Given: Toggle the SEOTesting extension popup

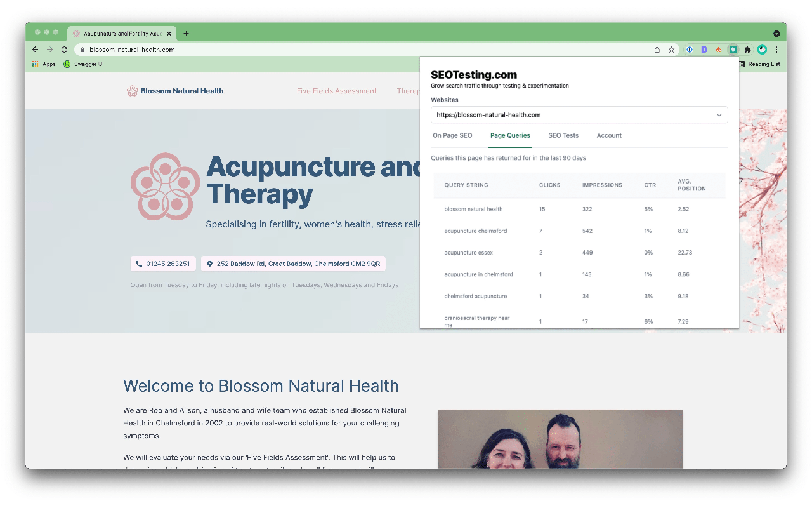Looking at the screenshot, I should coord(733,50).
